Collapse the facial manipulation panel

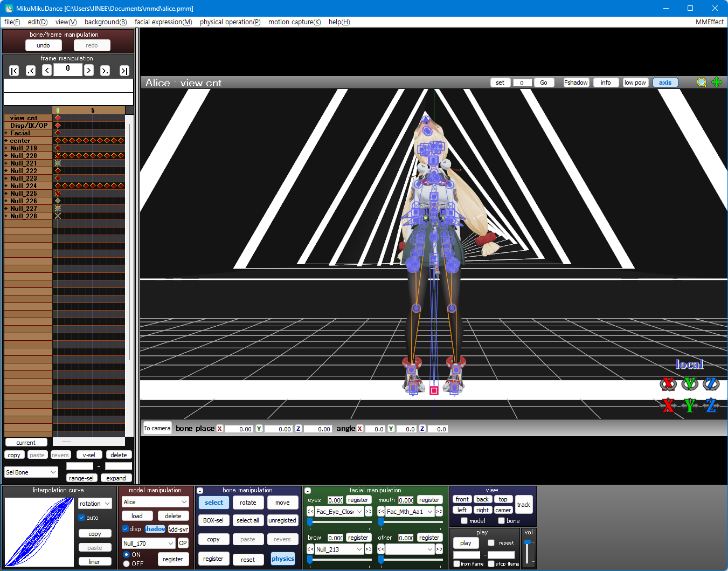coord(308,491)
